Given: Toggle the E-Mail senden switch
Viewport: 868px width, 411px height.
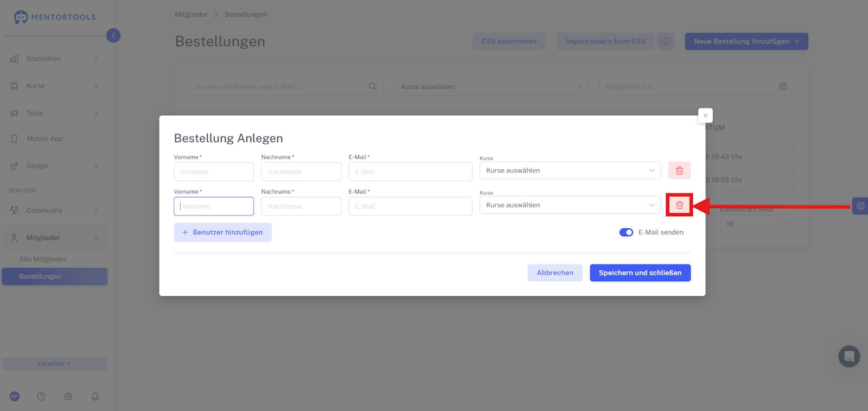Looking at the screenshot, I should (x=626, y=232).
